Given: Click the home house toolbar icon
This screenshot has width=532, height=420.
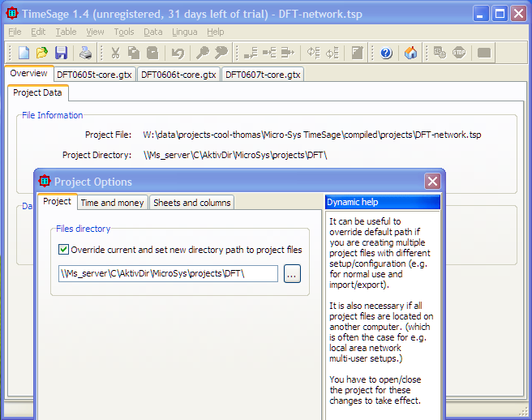Looking at the screenshot, I should point(411,53).
